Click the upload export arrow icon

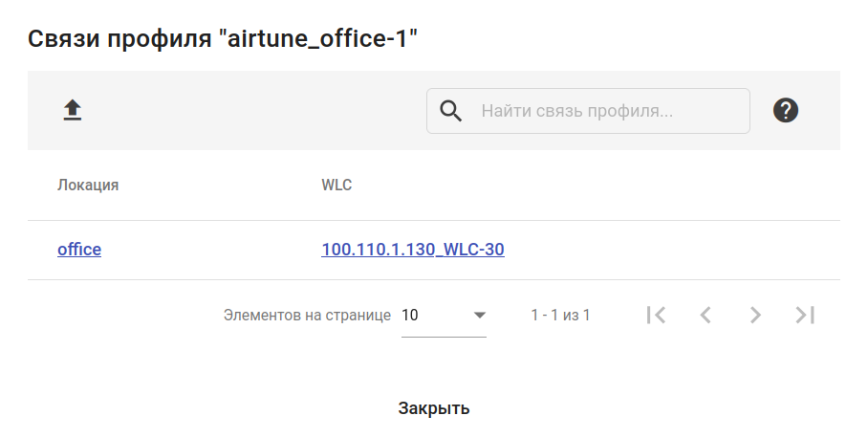[x=73, y=111]
